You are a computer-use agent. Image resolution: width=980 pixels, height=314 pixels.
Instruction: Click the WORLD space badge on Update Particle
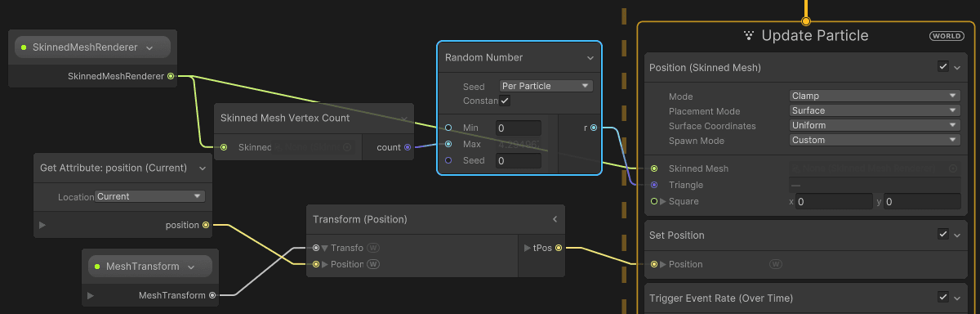tap(947, 36)
